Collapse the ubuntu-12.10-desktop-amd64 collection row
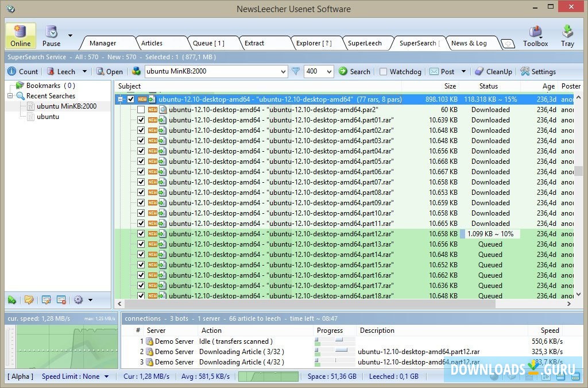588x388 pixels. point(121,99)
